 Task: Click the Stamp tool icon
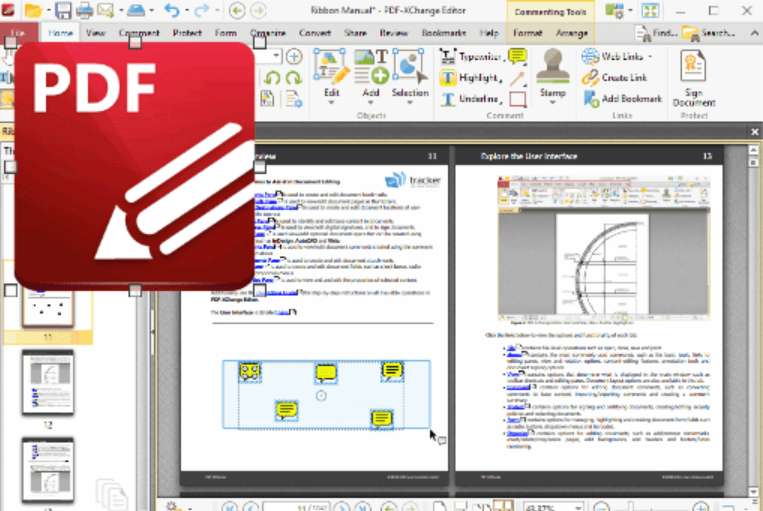(552, 67)
